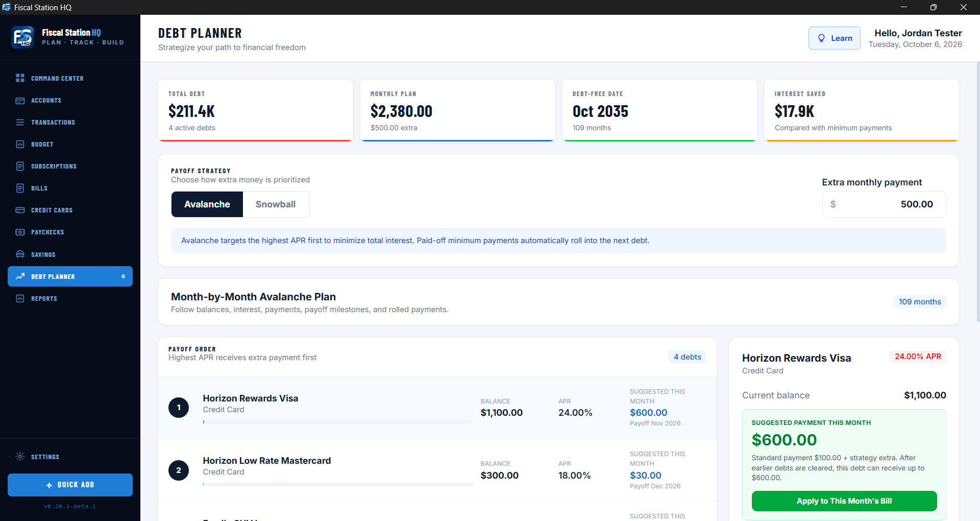Click the Total Debt $211.4K card
The height and width of the screenshot is (521, 980).
tap(255, 110)
